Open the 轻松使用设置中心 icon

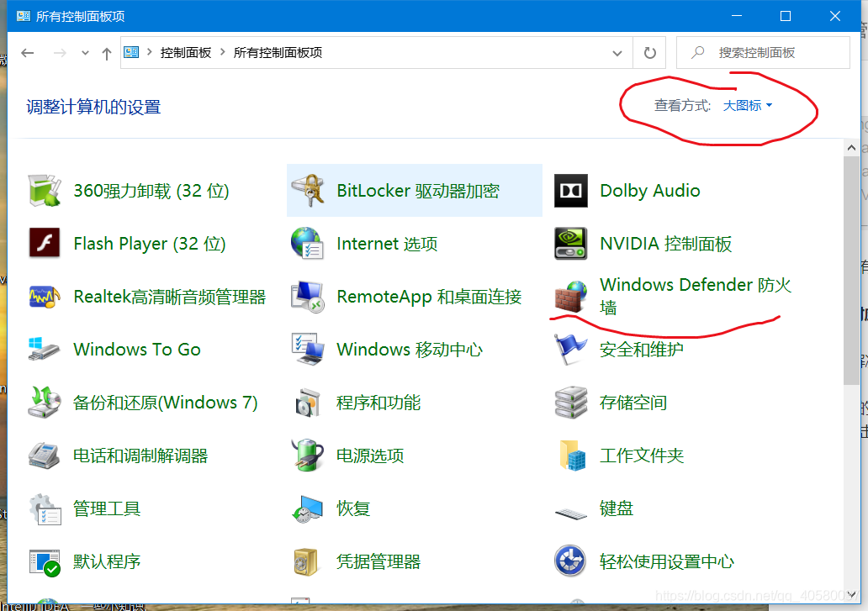(x=570, y=561)
